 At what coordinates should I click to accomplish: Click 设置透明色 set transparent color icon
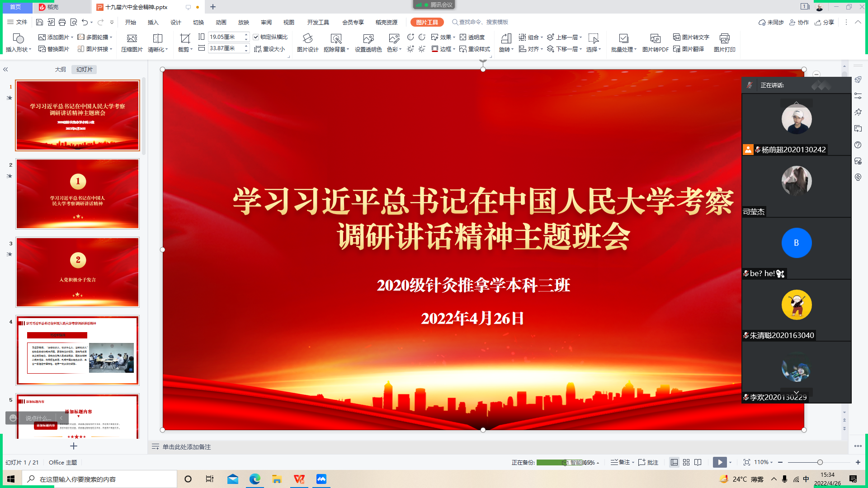(x=368, y=39)
